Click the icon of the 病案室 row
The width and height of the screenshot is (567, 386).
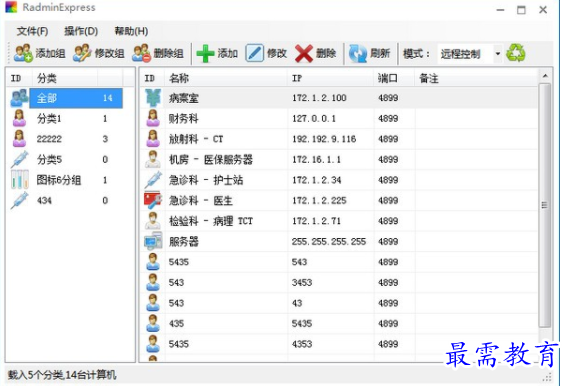pyautogui.click(x=153, y=98)
